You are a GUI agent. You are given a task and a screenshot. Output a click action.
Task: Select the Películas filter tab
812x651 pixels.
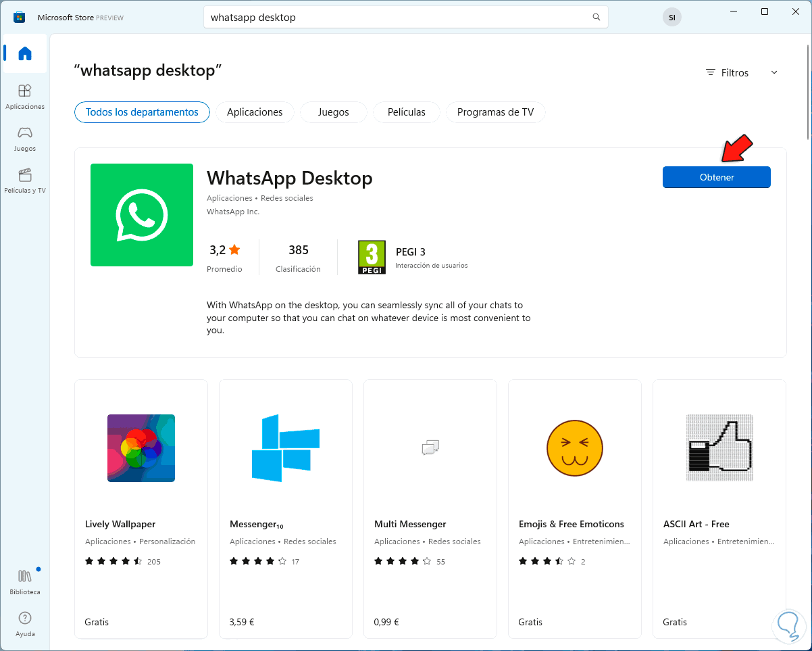(x=407, y=112)
